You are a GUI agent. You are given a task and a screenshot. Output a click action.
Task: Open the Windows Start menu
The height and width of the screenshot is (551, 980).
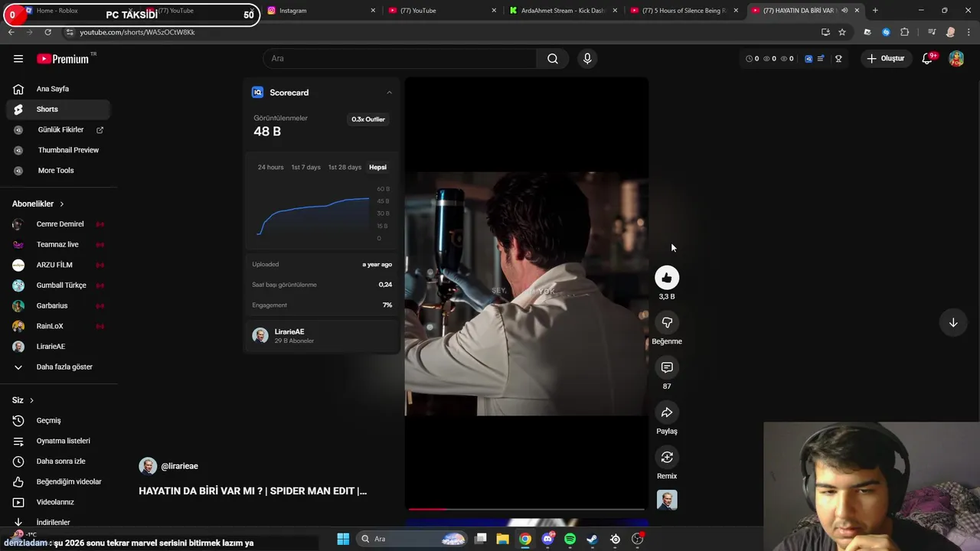343,539
